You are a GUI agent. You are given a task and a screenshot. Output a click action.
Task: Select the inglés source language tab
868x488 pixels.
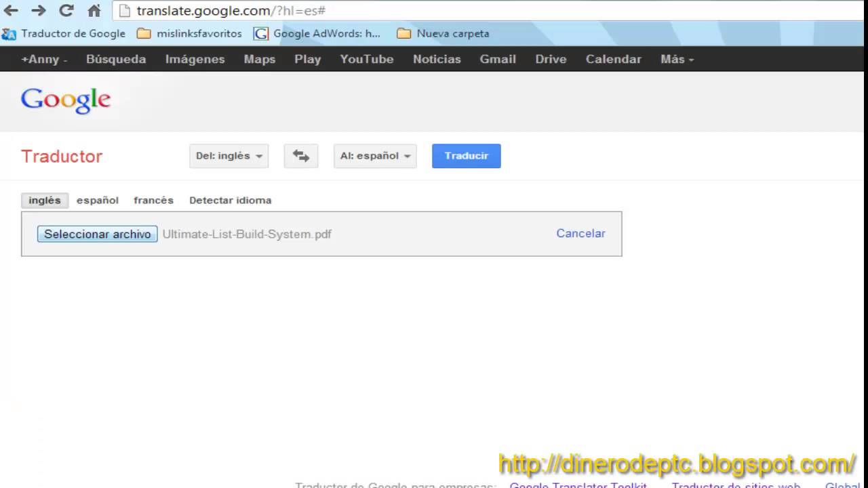(x=45, y=200)
